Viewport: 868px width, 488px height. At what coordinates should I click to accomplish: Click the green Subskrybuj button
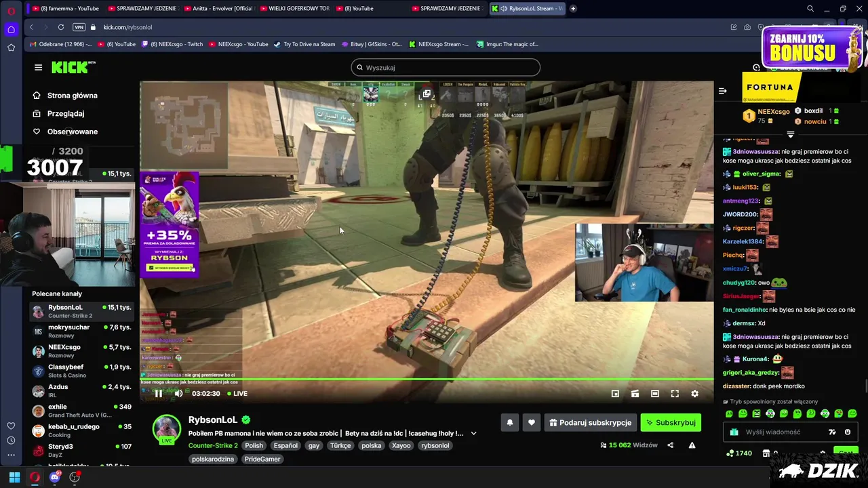click(671, 422)
